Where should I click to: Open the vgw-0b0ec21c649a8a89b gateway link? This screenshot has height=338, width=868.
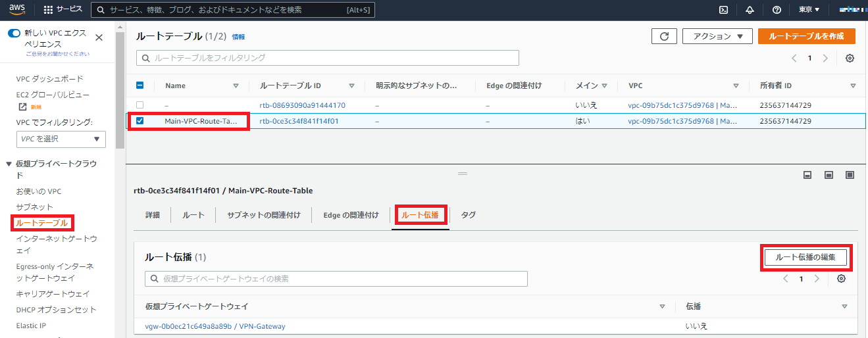188,326
